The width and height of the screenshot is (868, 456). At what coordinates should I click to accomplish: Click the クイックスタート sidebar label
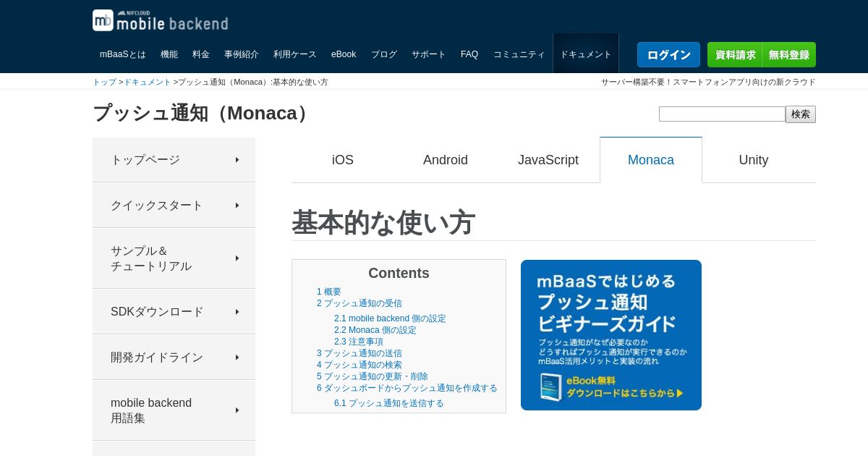tap(157, 206)
